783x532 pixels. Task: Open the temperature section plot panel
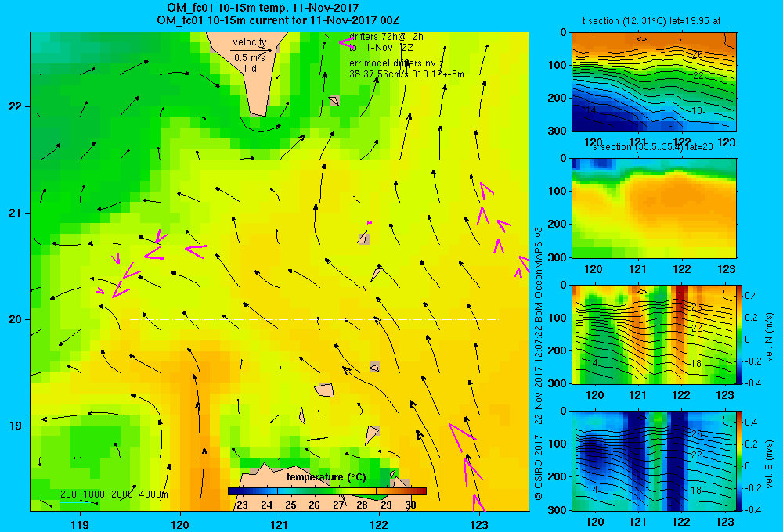[654, 82]
